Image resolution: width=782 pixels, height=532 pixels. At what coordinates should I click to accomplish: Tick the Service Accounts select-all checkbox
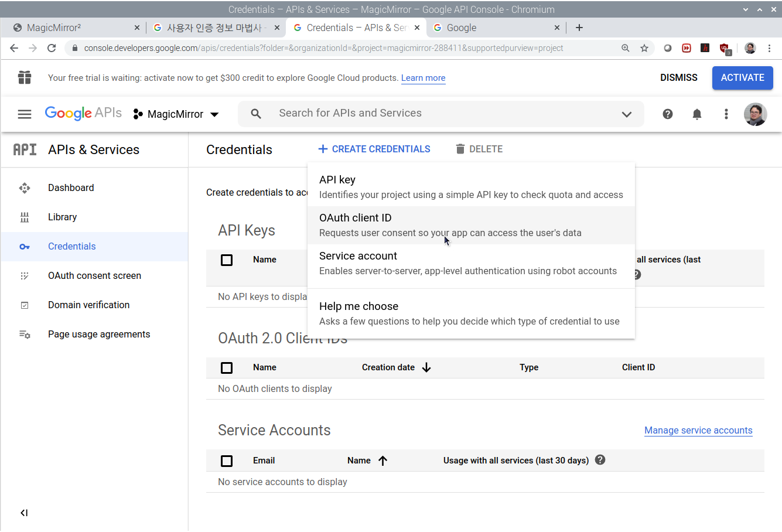point(227,461)
